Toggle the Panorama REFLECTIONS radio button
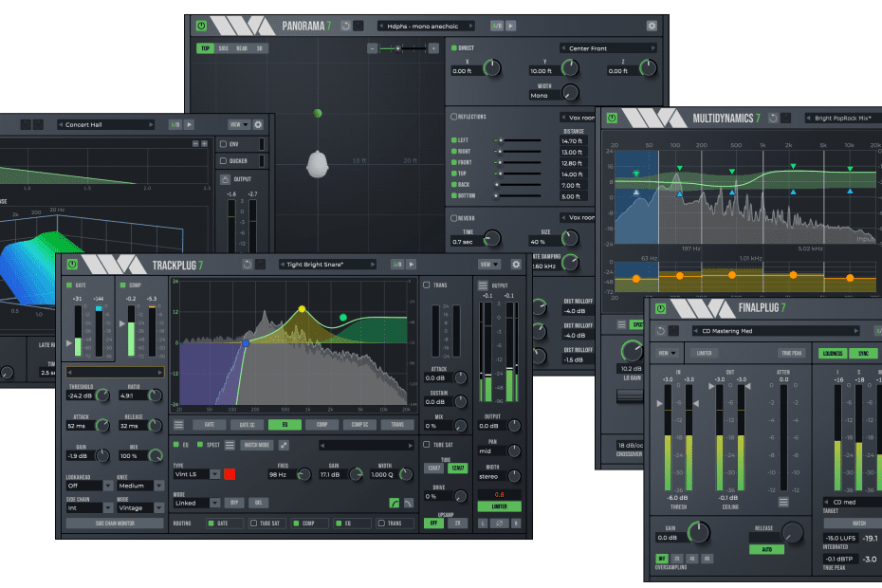Viewport: 882px width, 588px height. (454, 117)
